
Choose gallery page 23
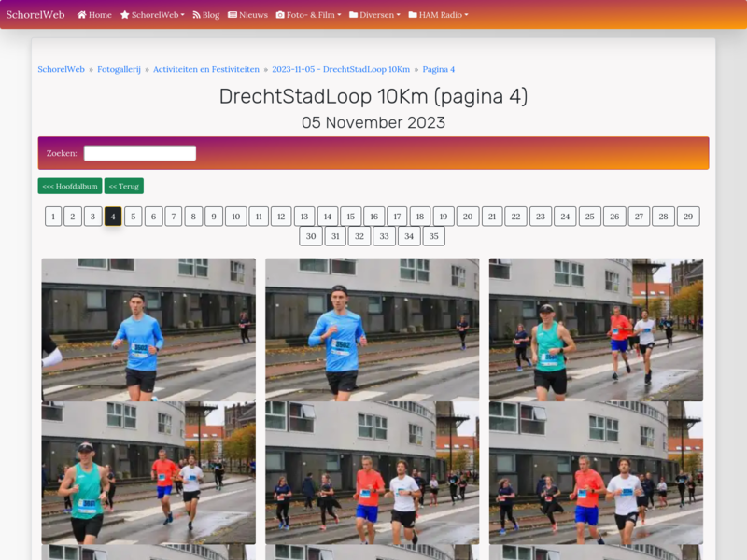tap(541, 217)
